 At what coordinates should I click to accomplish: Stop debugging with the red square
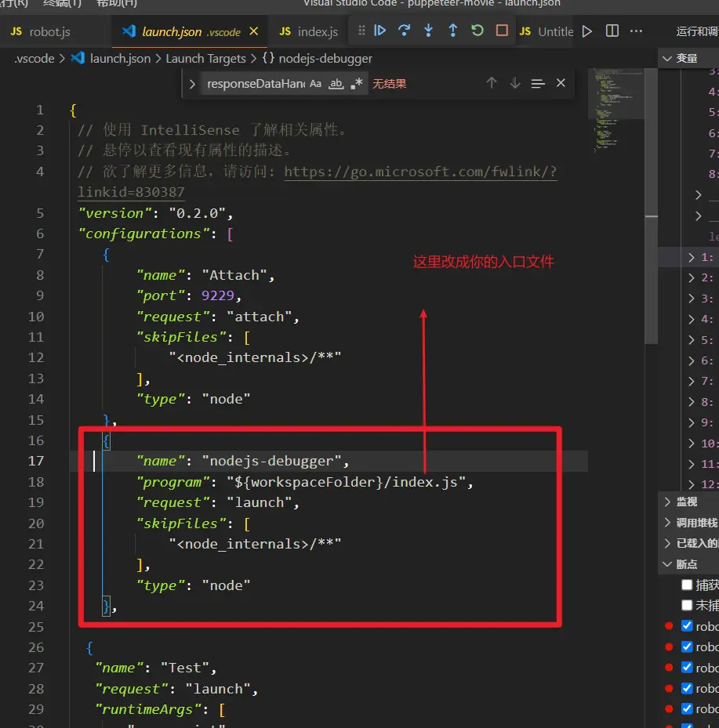502,31
